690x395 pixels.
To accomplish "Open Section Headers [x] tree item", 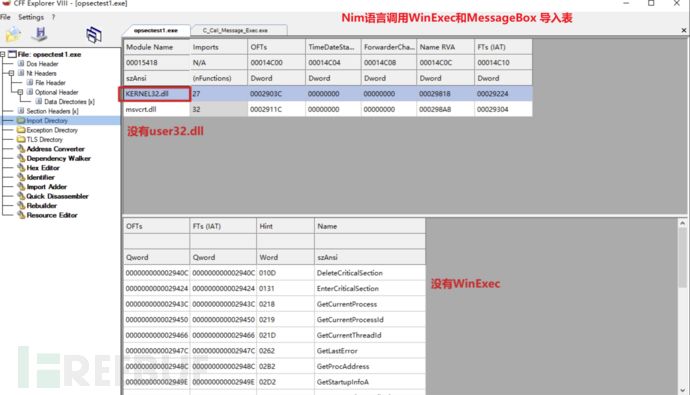I will pyautogui.click(x=52, y=111).
